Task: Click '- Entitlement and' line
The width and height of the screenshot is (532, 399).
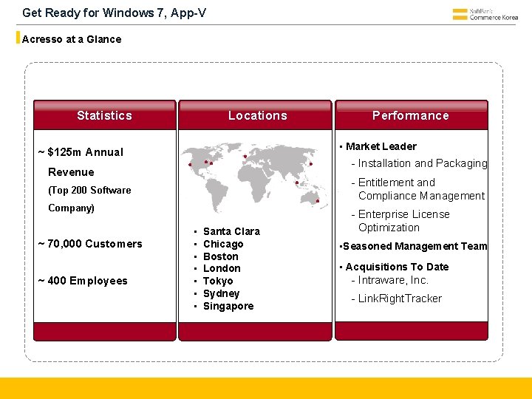Action: point(393,183)
